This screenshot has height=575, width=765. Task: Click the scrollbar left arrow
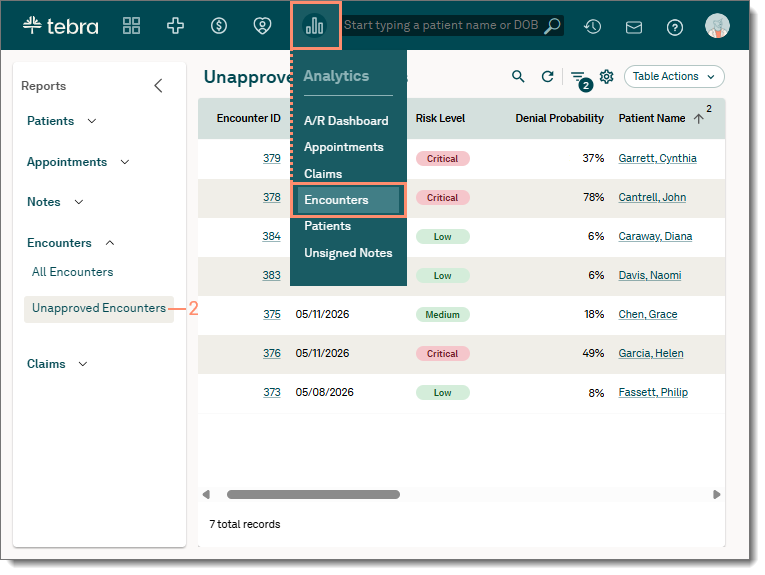(x=206, y=495)
